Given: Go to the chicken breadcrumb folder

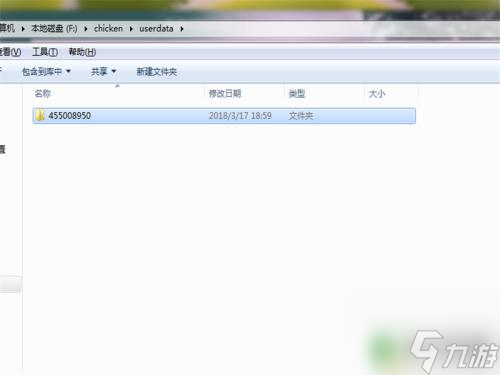Looking at the screenshot, I should tap(108, 29).
